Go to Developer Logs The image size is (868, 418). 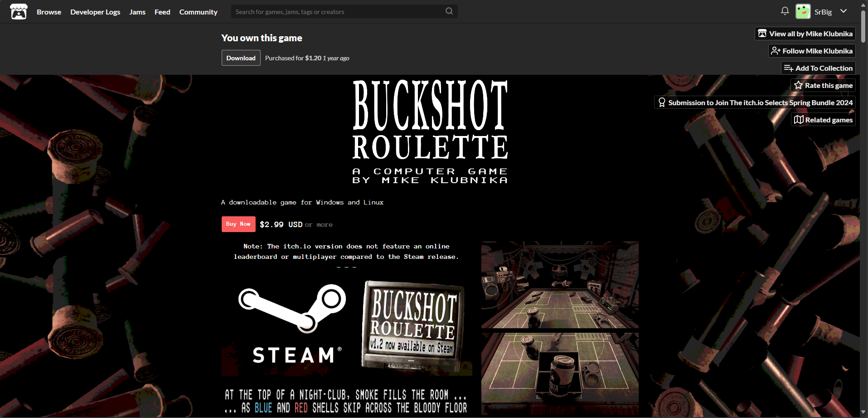[x=95, y=12]
